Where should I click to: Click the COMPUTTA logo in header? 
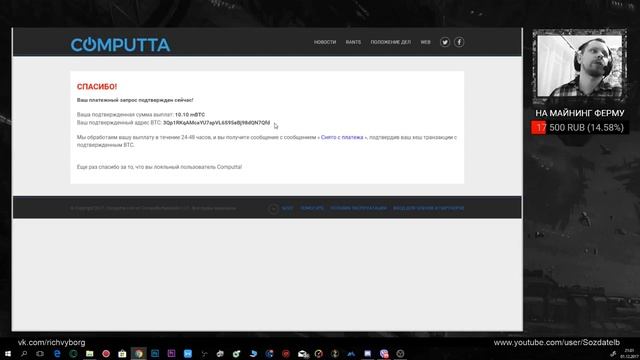coord(120,44)
